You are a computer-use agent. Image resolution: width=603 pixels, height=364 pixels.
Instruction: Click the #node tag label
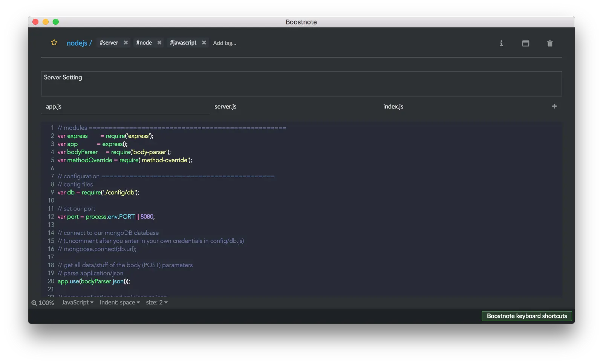point(144,43)
